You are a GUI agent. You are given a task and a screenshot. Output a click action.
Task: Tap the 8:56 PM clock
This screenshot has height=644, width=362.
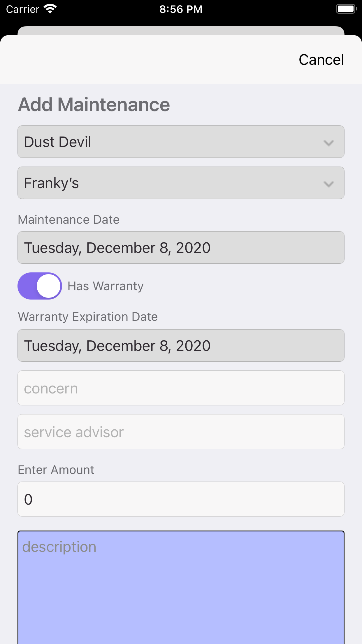pyautogui.click(x=181, y=9)
